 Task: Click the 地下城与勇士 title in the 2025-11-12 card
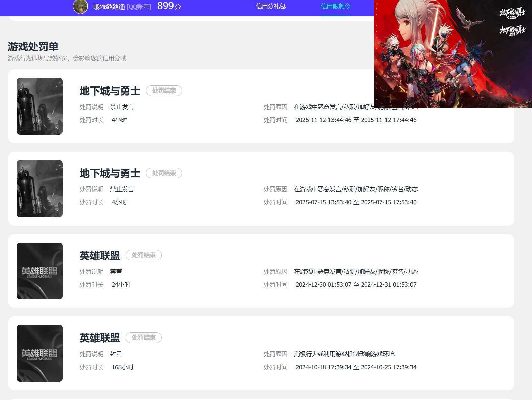click(x=110, y=91)
